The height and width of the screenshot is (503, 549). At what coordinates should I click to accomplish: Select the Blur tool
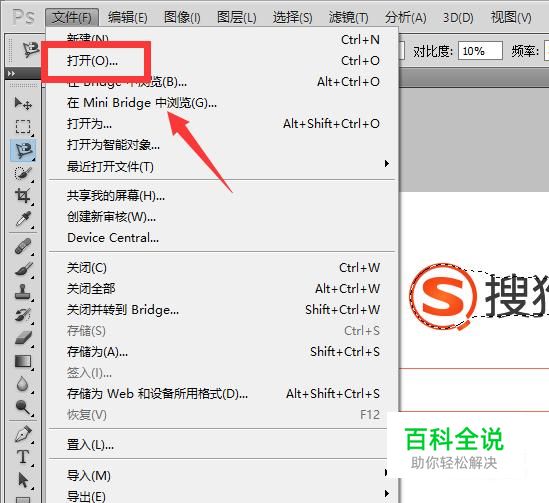[x=23, y=384]
